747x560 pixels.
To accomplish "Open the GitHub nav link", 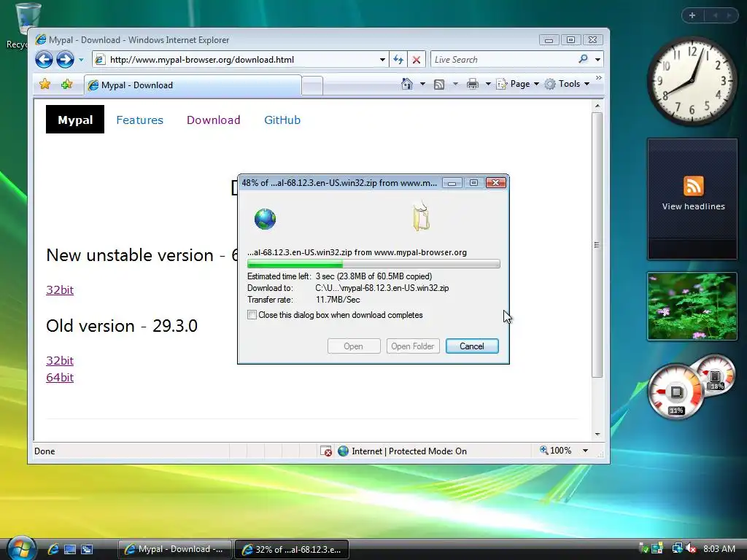I will pyautogui.click(x=282, y=120).
